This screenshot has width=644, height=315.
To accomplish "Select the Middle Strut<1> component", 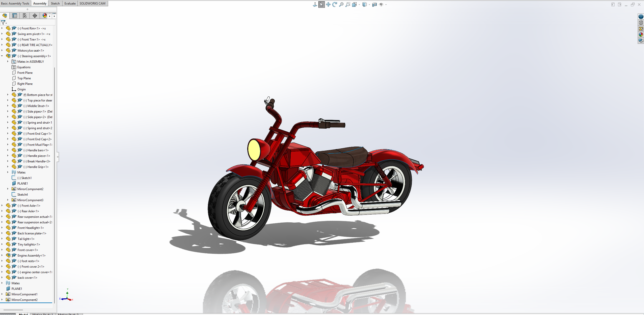I will click(36, 106).
